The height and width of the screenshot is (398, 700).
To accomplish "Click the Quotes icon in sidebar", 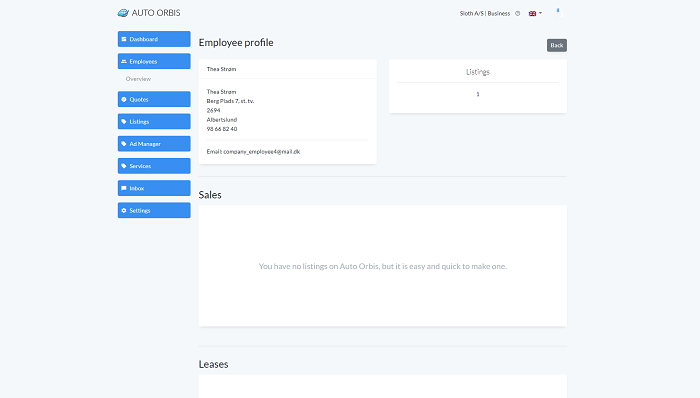I will [124, 99].
